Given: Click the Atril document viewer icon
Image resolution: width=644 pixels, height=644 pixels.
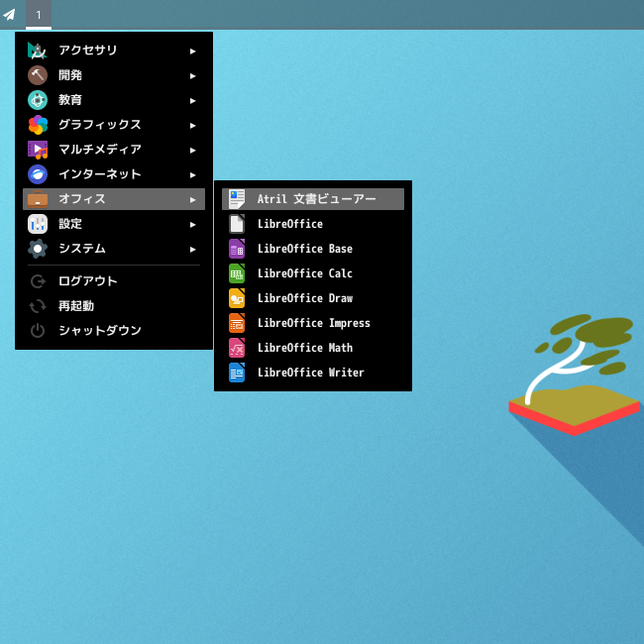Looking at the screenshot, I should pyautogui.click(x=237, y=199).
